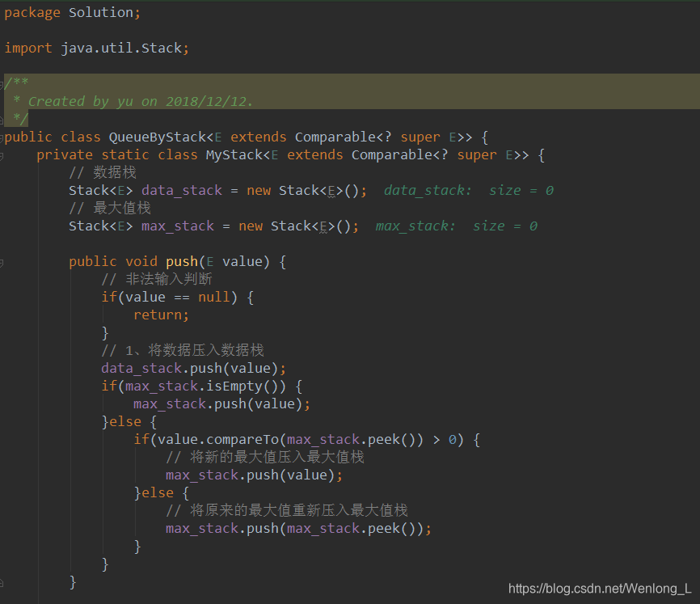The height and width of the screenshot is (604, 700).
Task: Click the class name 'MyStack'
Action: (x=234, y=155)
